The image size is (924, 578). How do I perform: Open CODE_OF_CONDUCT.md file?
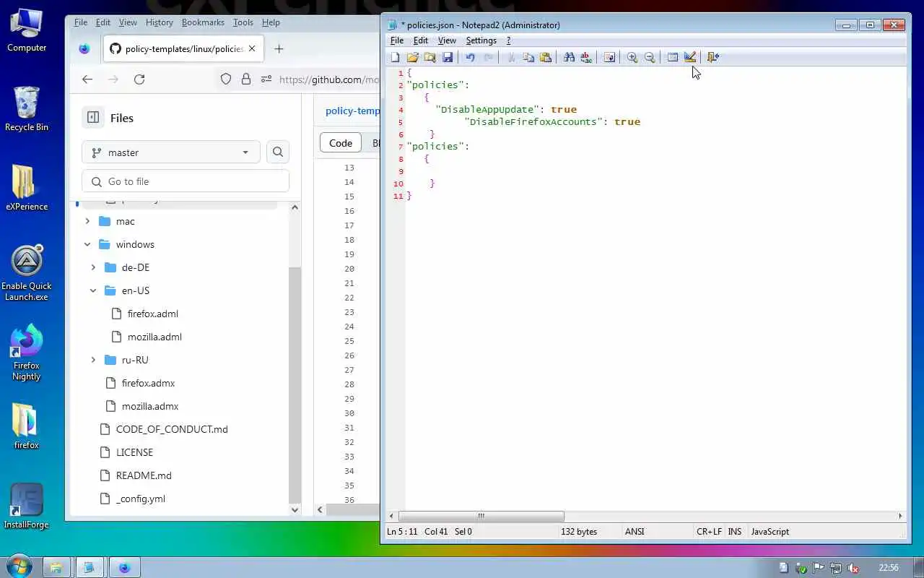172,429
